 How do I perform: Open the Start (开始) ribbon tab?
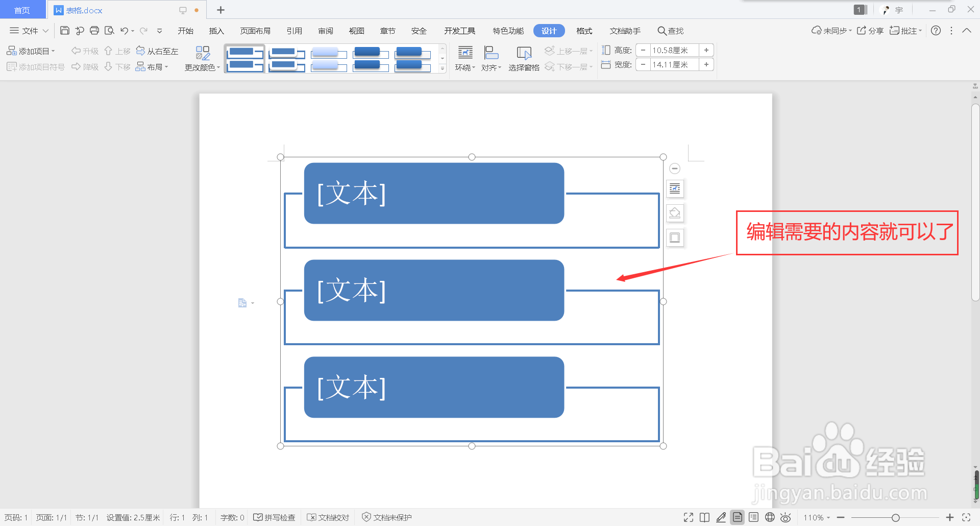coord(185,31)
